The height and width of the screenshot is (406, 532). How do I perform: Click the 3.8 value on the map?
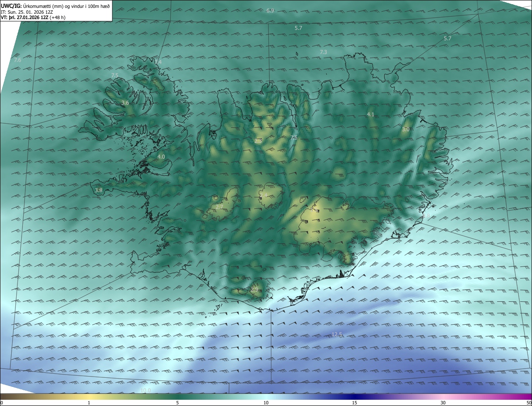99,190
